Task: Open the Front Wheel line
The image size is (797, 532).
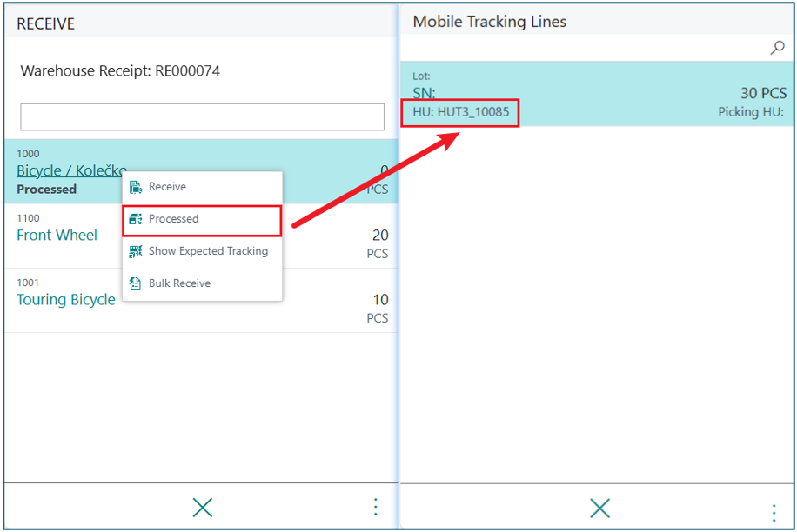Action: pos(57,235)
